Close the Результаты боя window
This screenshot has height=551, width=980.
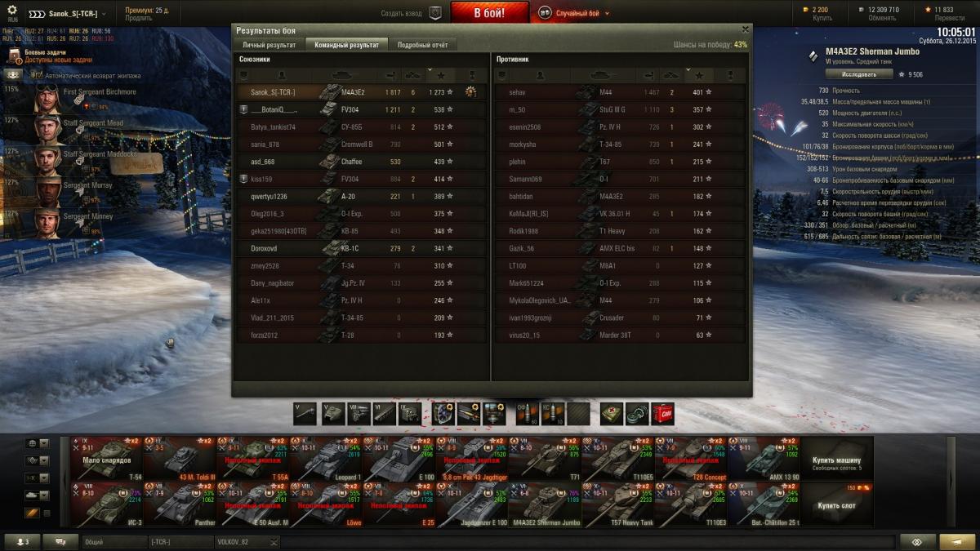click(x=744, y=29)
